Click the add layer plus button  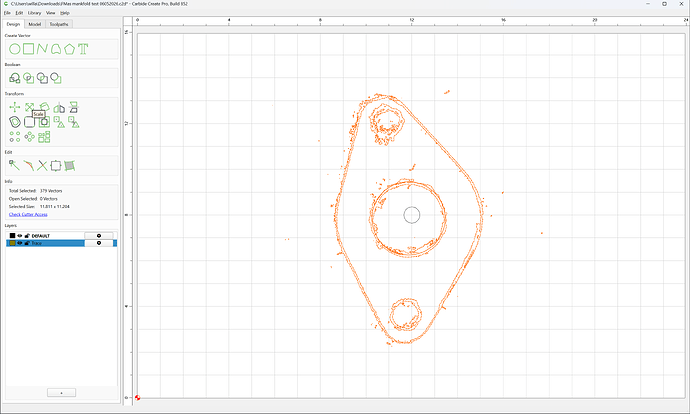61,392
